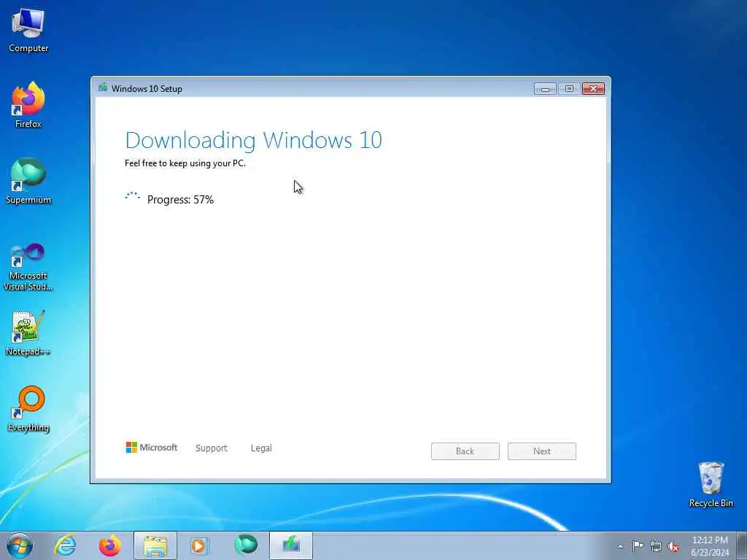Click the Back button

(x=465, y=451)
